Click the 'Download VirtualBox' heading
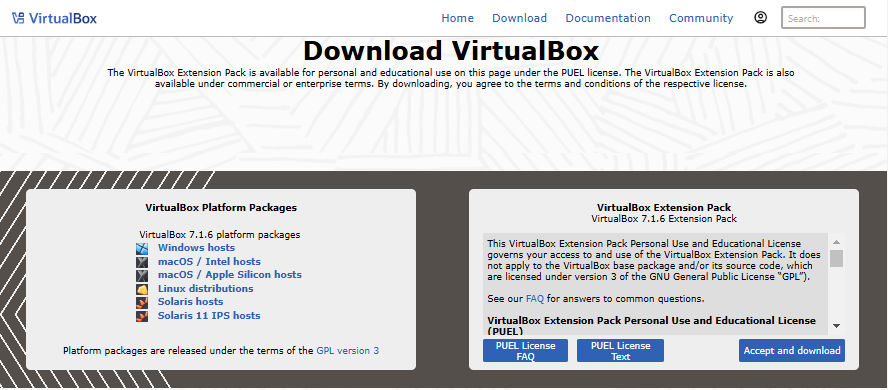 tap(451, 51)
